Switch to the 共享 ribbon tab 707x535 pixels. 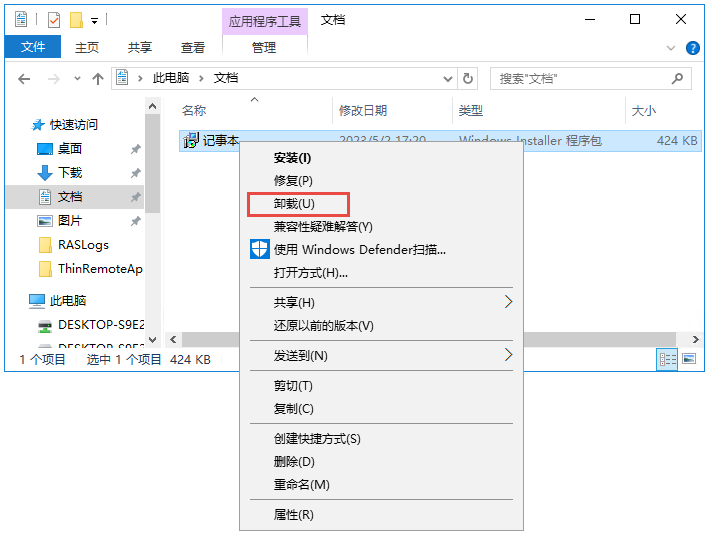click(x=140, y=47)
